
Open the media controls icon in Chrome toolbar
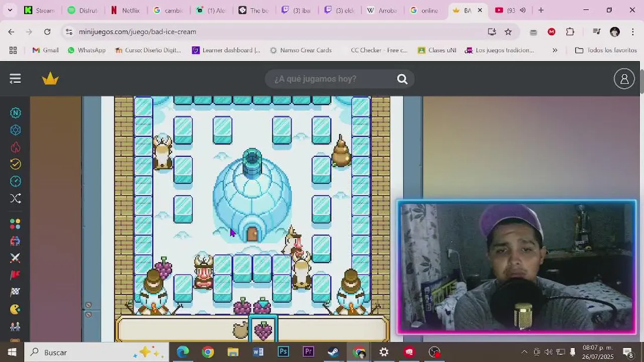[x=597, y=32]
